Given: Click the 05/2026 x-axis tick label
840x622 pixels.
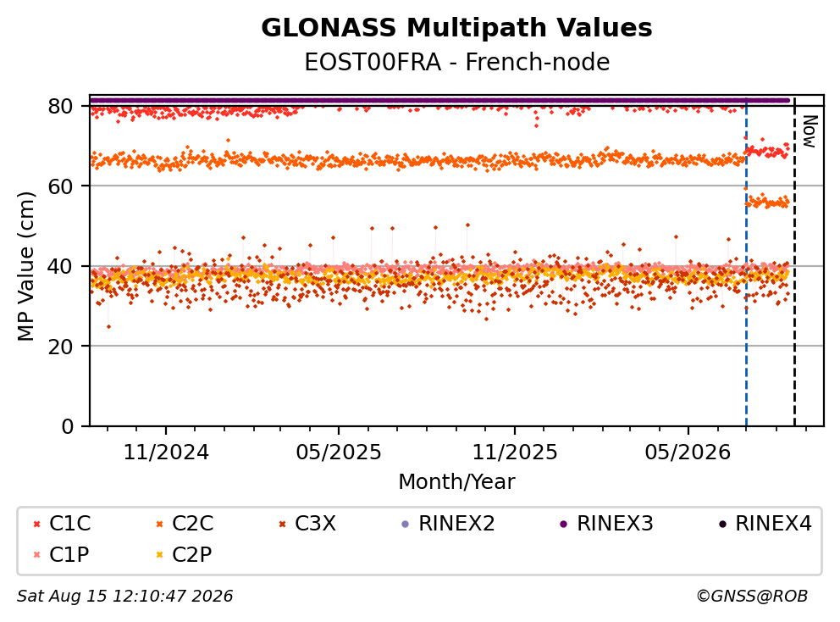Looking at the screenshot, I should [x=688, y=453].
